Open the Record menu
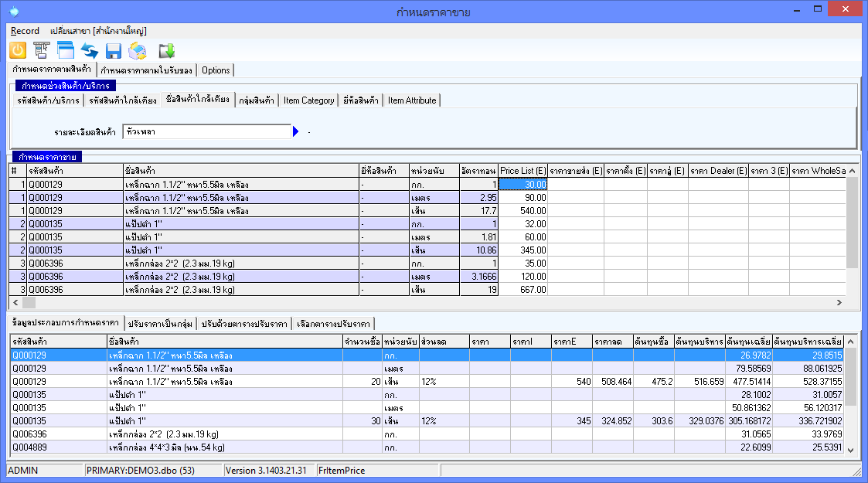This screenshot has height=483, width=868. (x=25, y=31)
